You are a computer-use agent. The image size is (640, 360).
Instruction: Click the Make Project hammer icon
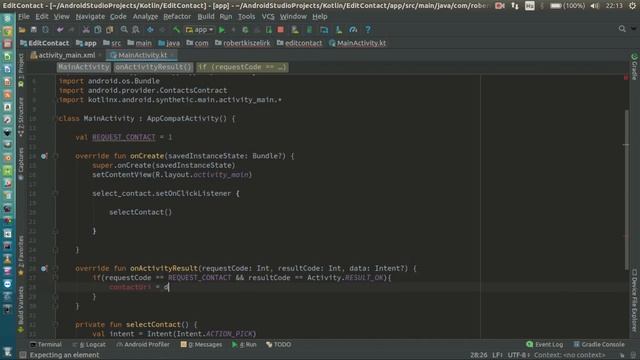pyautogui.click(x=176, y=30)
